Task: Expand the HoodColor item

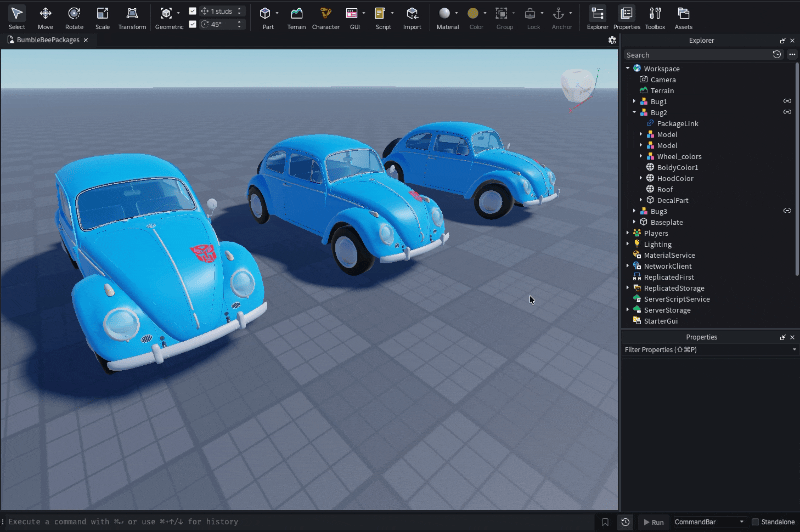Action: (641, 178)
